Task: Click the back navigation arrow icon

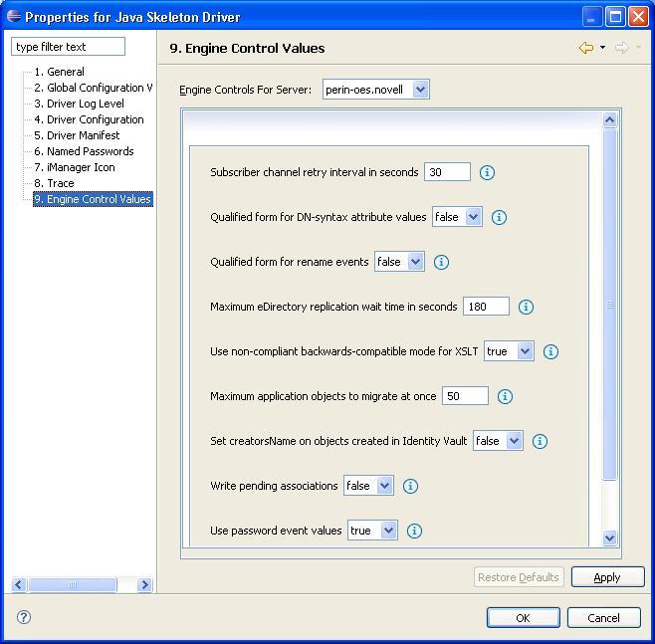Action: click(586, 48)
